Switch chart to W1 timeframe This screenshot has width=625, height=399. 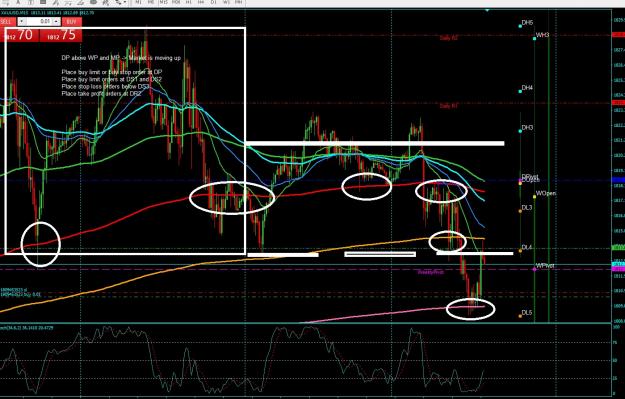[x=226, y=2]
